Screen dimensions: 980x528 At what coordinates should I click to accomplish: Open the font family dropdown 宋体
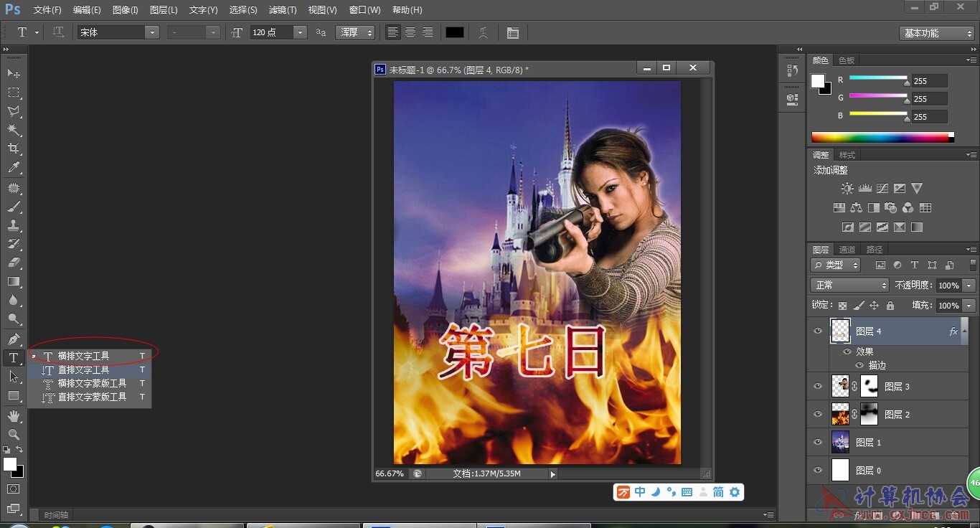tap(151, 32)
